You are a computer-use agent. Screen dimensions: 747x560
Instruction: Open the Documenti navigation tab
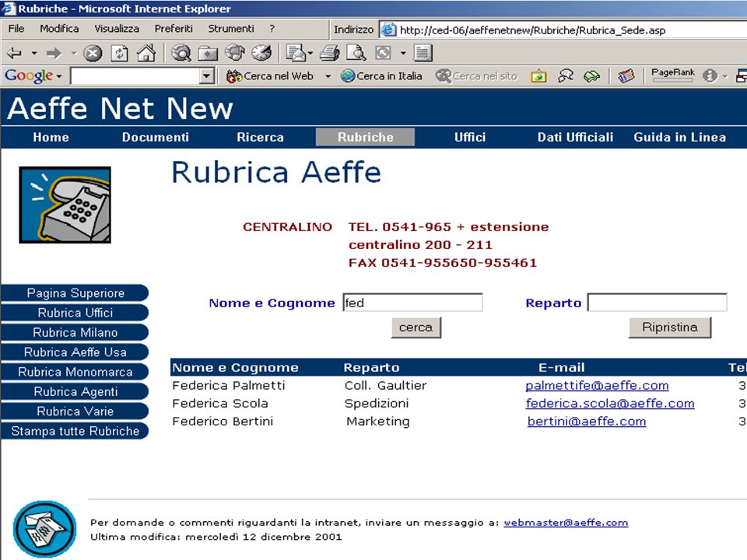click(x=156, y=137)
